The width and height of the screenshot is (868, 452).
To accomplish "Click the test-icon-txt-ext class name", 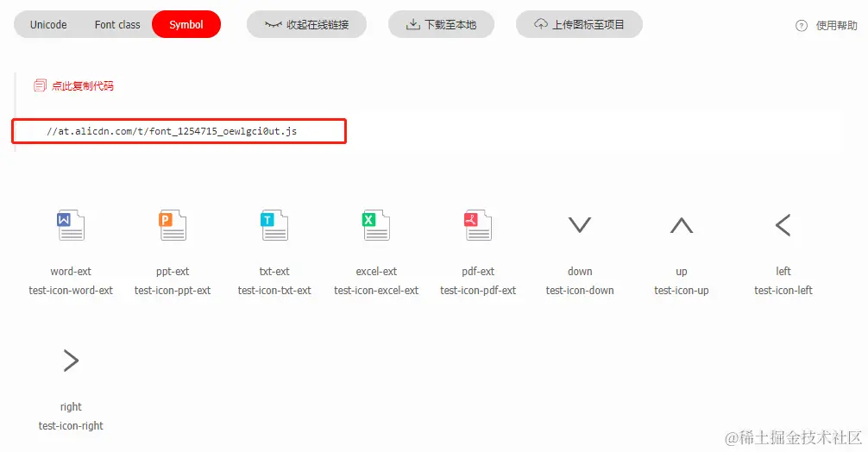I will click(274, 291).
